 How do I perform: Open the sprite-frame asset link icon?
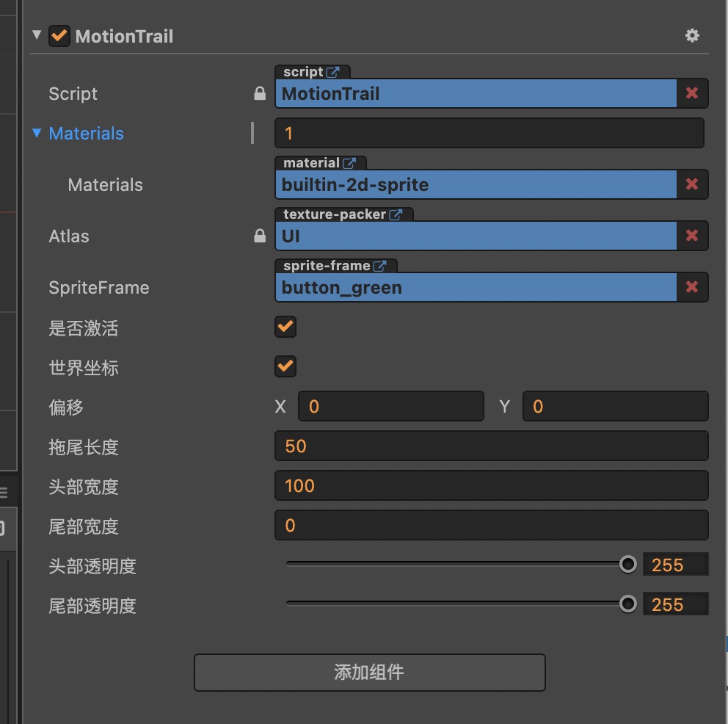coord(380,266)
